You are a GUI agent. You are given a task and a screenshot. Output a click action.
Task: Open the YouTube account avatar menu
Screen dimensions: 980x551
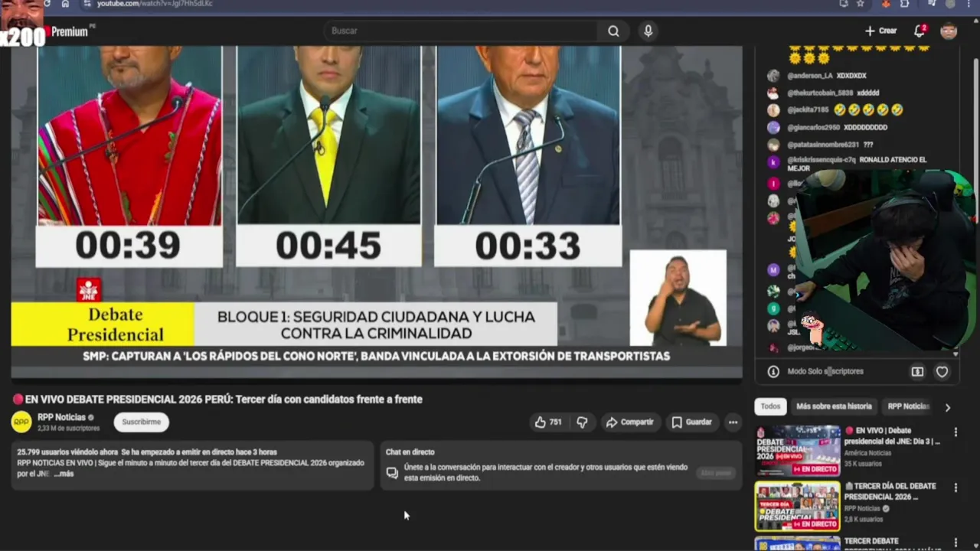click(x=949, y=31)
